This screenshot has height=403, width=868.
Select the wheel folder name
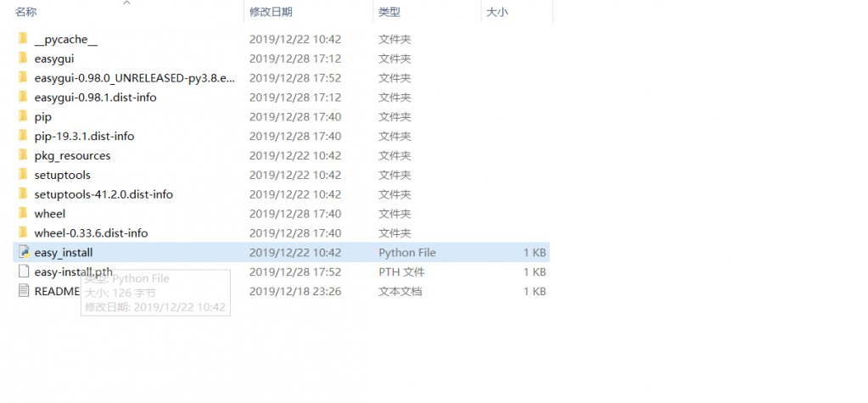50,214
